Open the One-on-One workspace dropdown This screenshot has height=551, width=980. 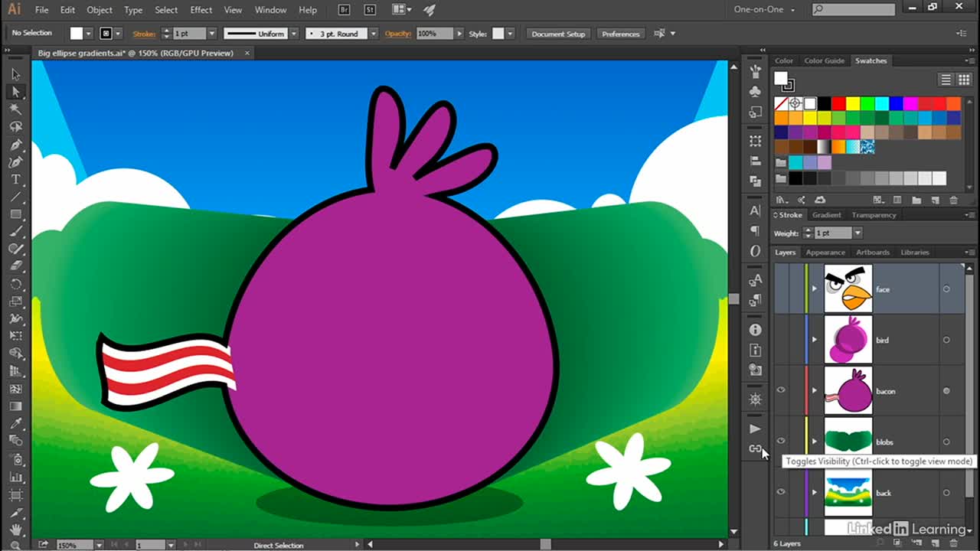pyautogui.click(x=766, y=10)
